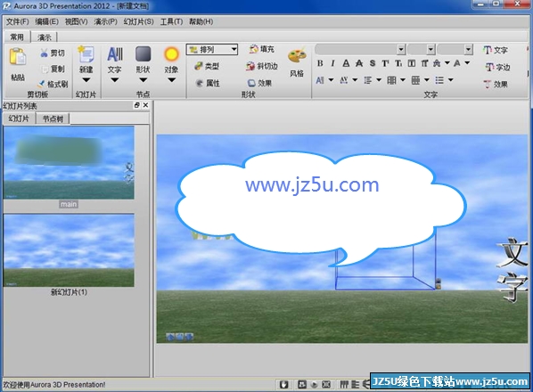Float the 幻灯片列表 panel
Viewport: 533px width, 392px height.
[136, 105]
